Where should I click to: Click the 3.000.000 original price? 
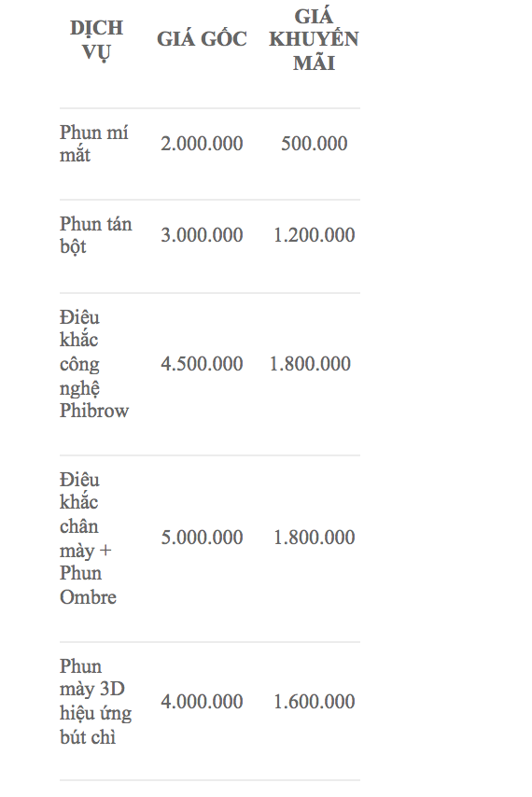(x=202, y=235)
